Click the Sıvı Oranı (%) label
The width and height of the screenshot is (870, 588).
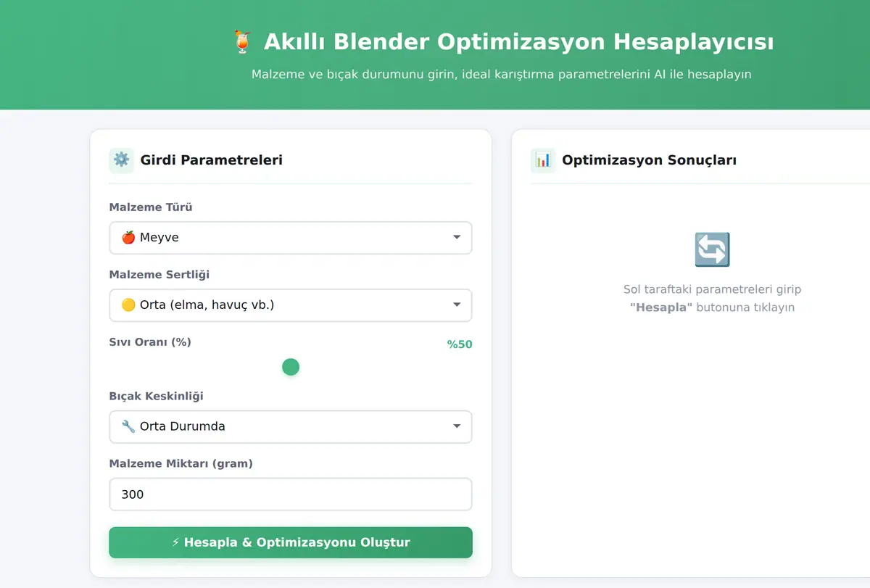[x=150, y=342]
